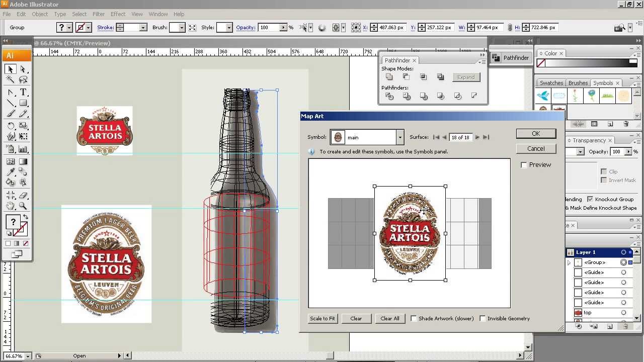Click the Clear button
This screenshot has width=644, height=362.
[x=356, y=318]
